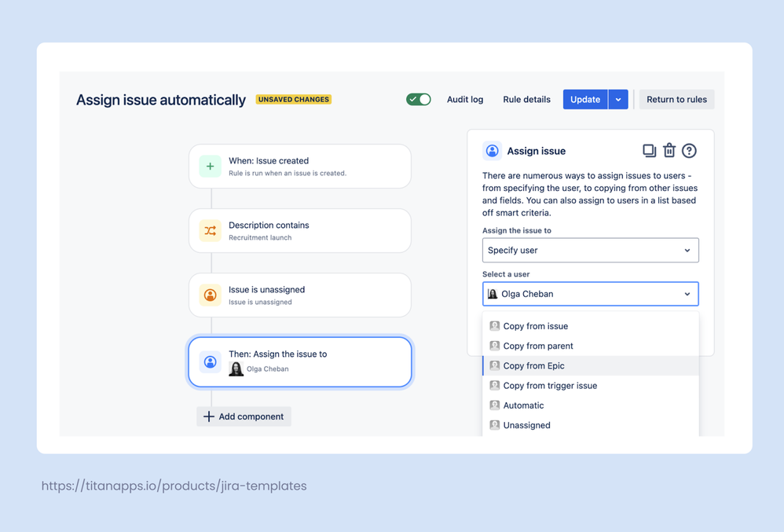The width and height of the screenshot is (784, 532).
Task: Click the avatar icon beside Unassigned
Action: point(494,425)
